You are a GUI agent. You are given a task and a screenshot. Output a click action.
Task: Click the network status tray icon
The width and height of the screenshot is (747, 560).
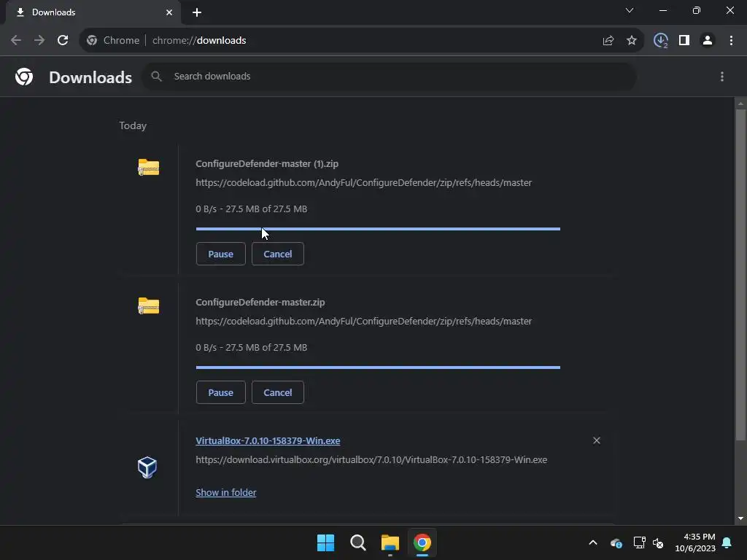pyautogui.click(x=639, y=542)
